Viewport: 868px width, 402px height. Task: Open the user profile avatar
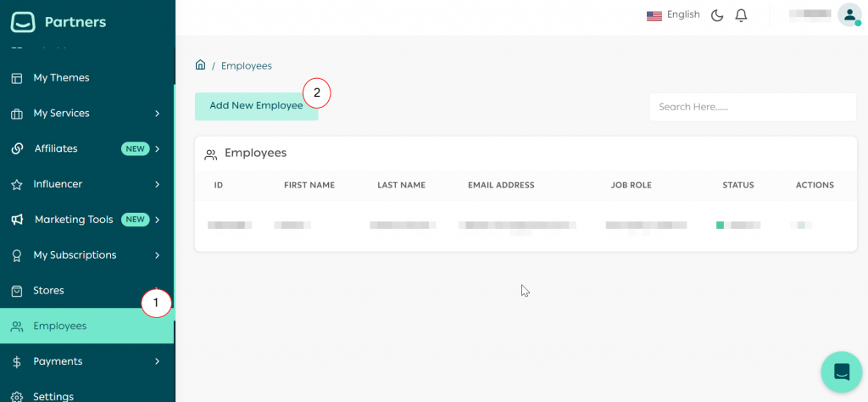(x=849, y=14)
